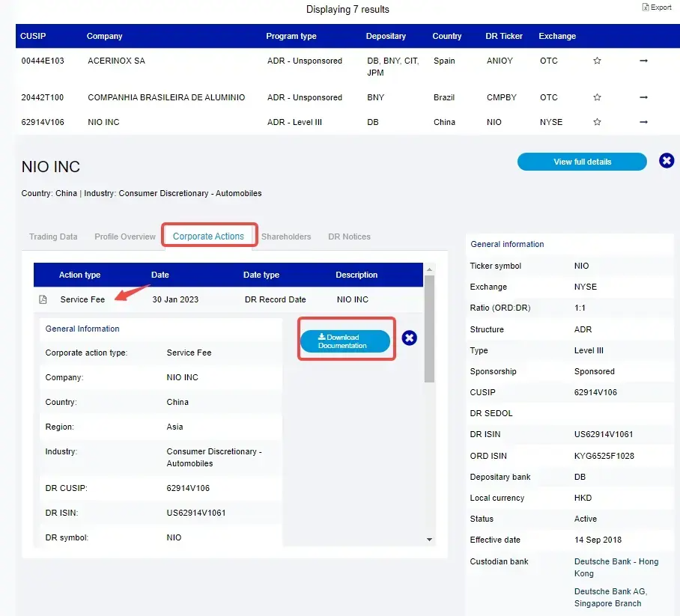Viewport: 680px width, 616px height.
Task: Click arrow icon in NIO INC row
Action: tap(643, 122)
